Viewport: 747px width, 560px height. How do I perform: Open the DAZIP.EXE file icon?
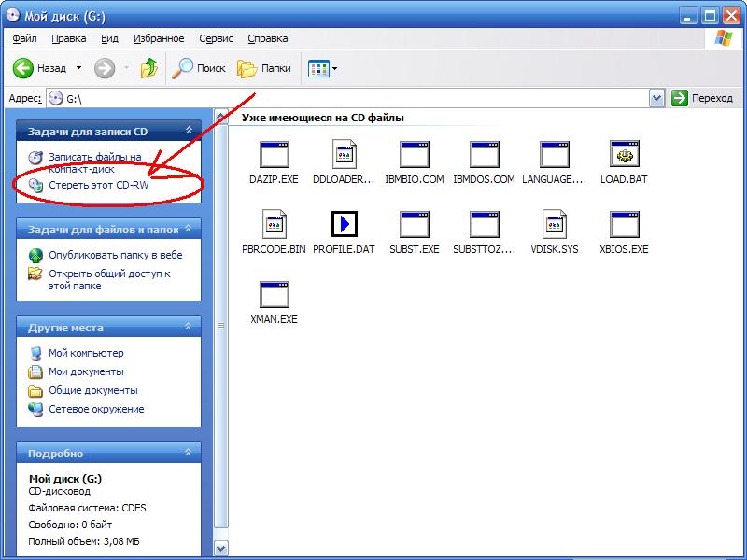point(274,155)
